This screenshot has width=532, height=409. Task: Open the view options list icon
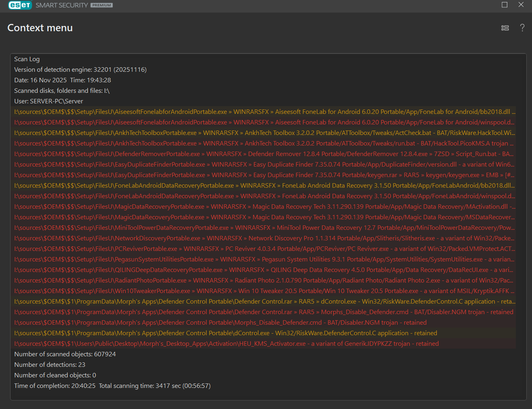point(505,28)
